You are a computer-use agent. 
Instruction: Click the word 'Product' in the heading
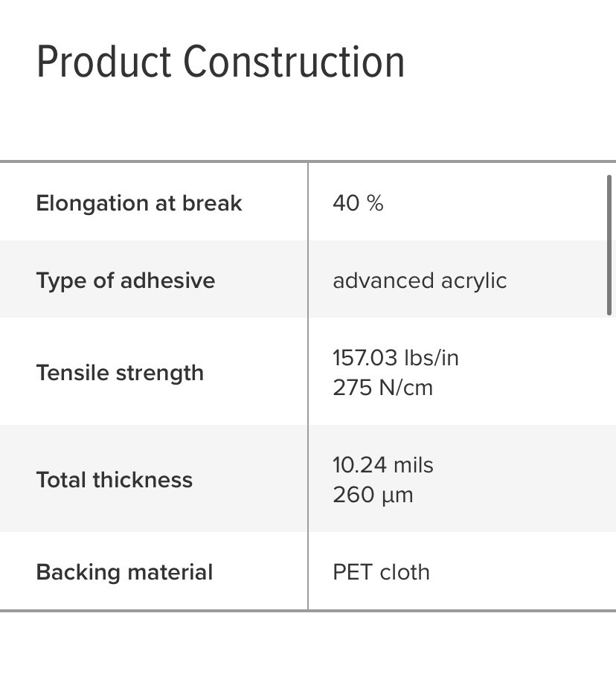[103, 62]
